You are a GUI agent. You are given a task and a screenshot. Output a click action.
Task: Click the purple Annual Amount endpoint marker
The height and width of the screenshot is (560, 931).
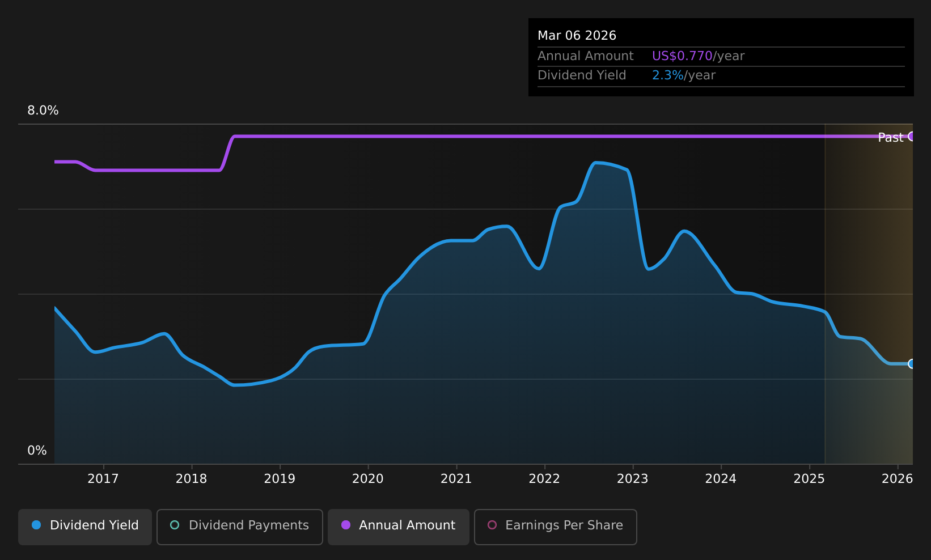pyautogui.click(x=912, y=136)
